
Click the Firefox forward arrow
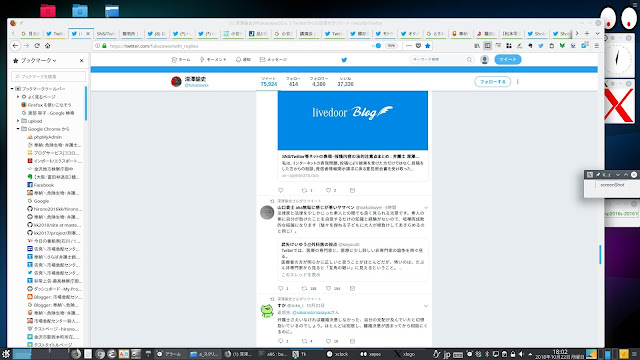(x=27, y=46)
